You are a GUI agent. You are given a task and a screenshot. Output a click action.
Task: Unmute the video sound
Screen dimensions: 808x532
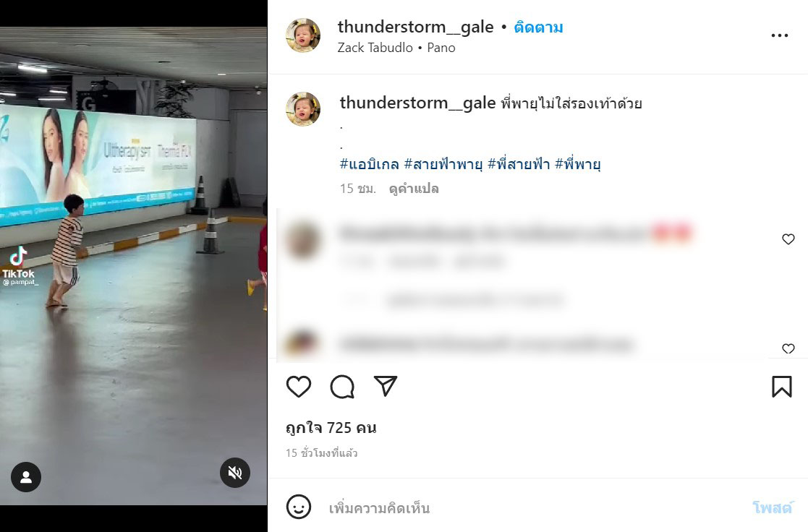click(235, 472)
